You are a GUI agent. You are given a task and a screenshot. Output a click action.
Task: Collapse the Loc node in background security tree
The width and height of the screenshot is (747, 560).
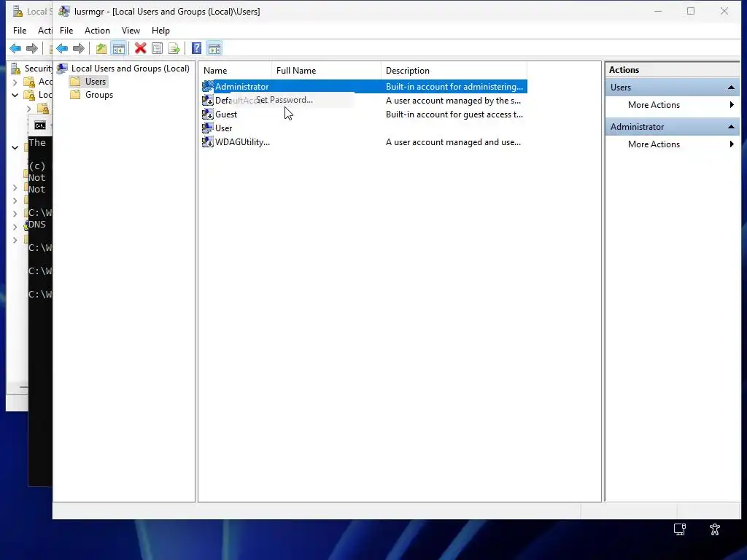tap(15, 95)
